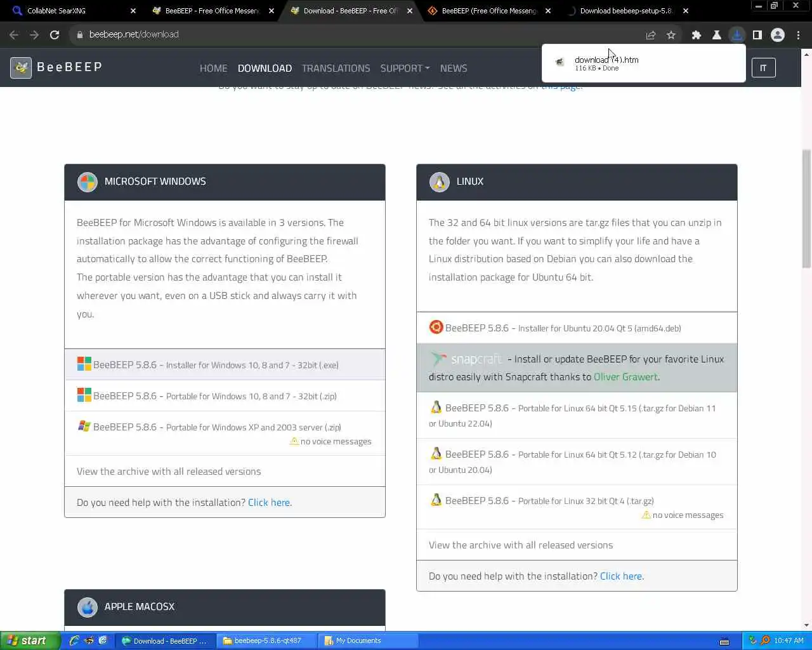812x650 pixels.
Task: Open the Chrome labs flask icon
Action: point(717,35)
